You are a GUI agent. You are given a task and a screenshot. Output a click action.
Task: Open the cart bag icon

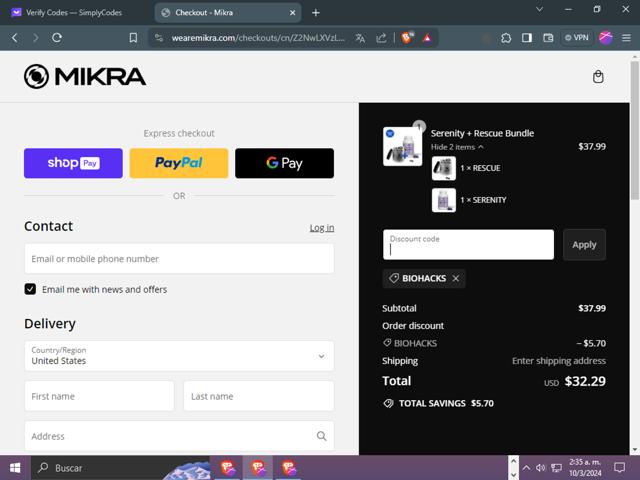[598, 76]
